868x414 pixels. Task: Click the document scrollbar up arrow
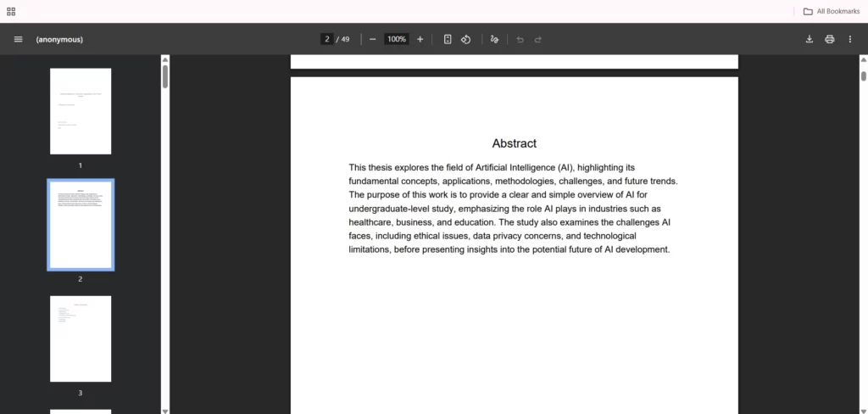[x=863, y=59]
